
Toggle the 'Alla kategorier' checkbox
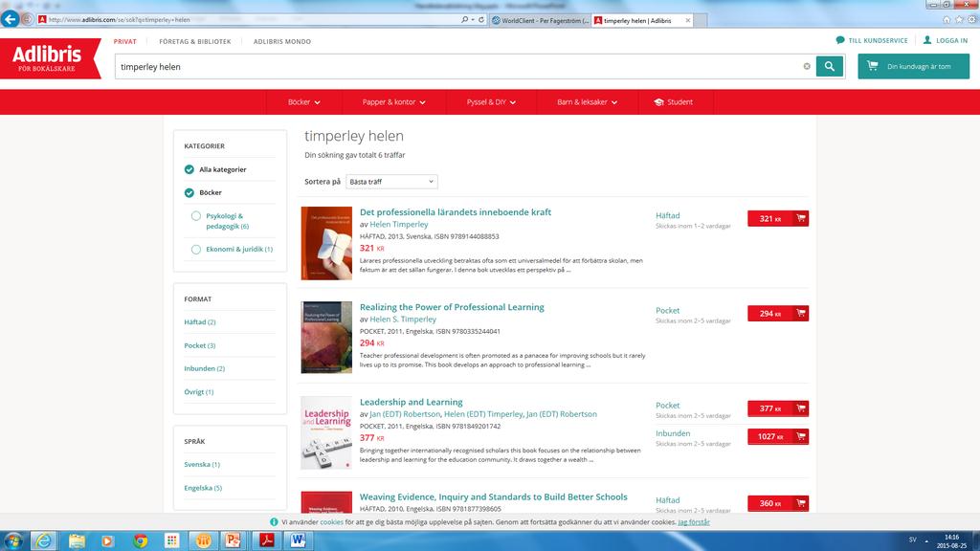click(189, 169)
